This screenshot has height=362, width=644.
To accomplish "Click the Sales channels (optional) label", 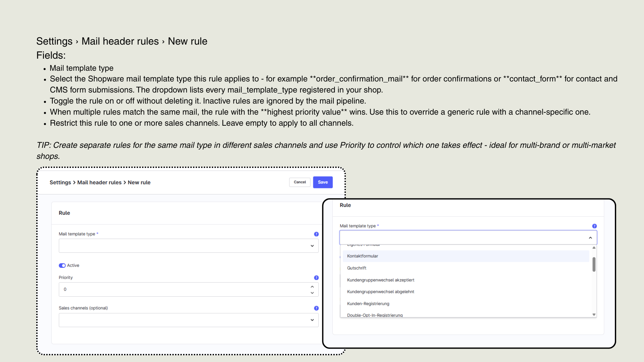I will coord(83,308).
